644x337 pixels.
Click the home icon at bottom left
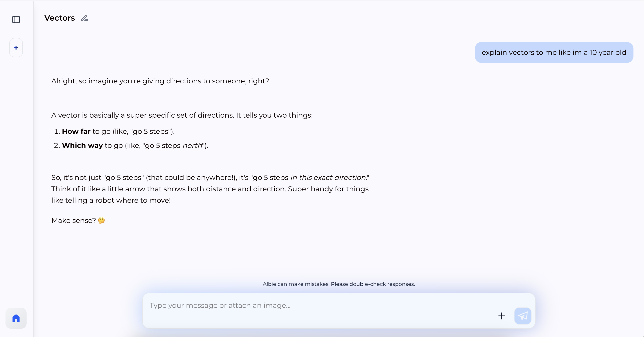tap(16, 318)
